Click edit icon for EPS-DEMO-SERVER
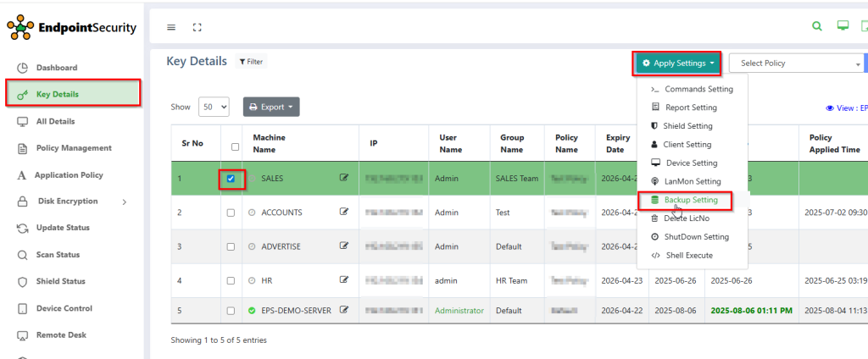 [343, 311]
